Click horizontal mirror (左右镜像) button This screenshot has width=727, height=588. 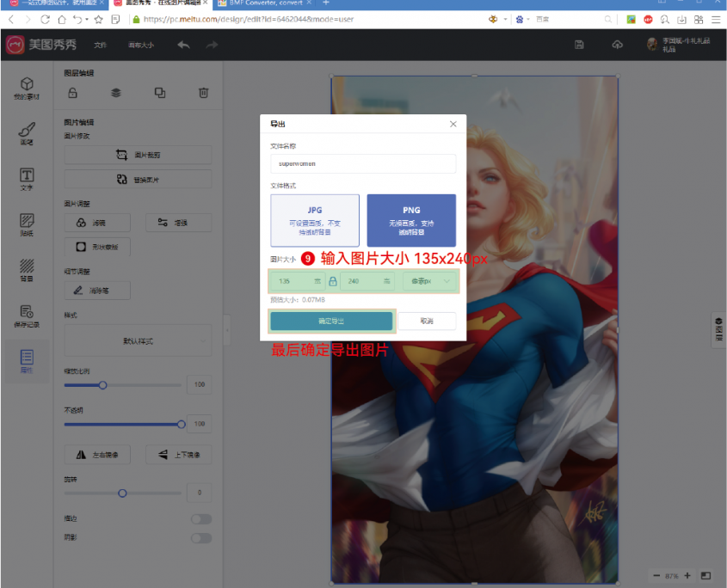[x=97, y=455]
